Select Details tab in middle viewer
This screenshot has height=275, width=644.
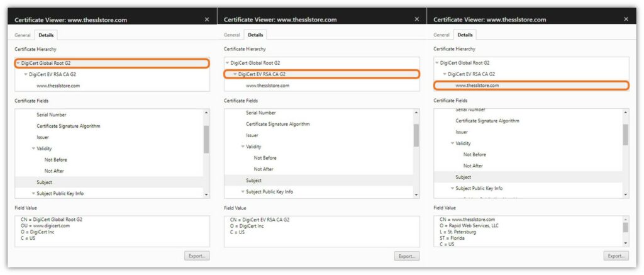point(255,35)
